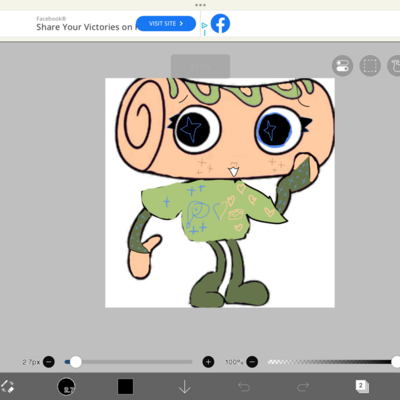This screenshot has width=400, height=400.
Task: Redo the undone stroke
Action: point(303,387)
